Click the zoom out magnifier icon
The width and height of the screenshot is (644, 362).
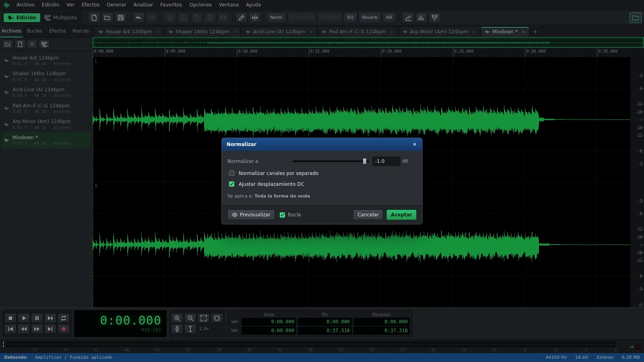(190, 318)
